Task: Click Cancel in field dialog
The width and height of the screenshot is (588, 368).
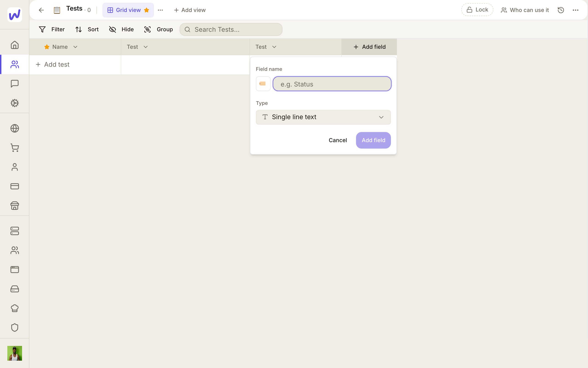Action: [x=338, y=140]
